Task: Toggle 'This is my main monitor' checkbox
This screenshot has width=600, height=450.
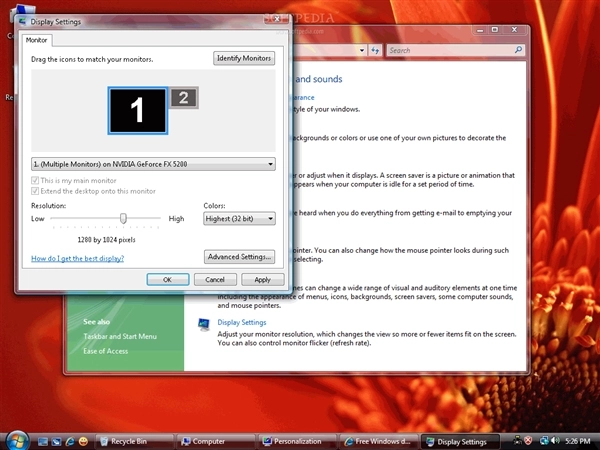Action: point(36,180)
